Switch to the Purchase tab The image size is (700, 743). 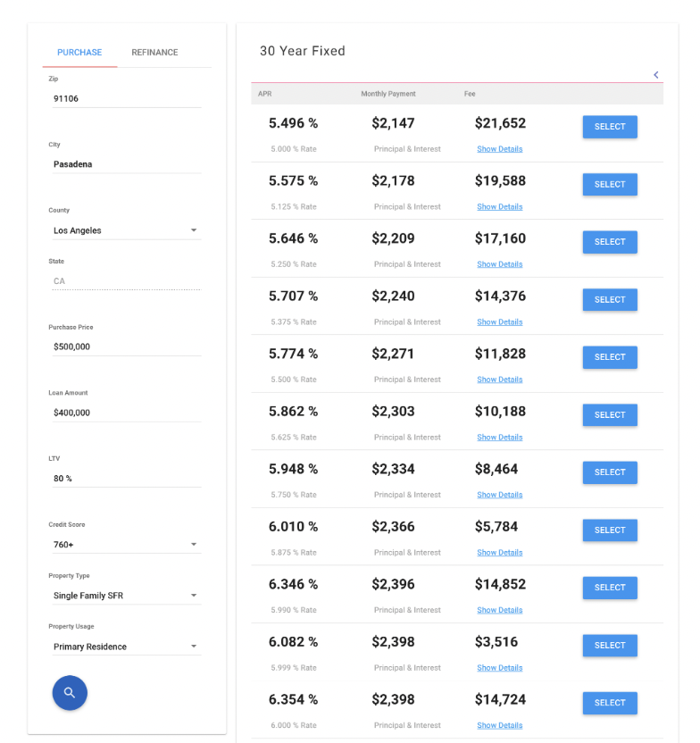point(79,53)
